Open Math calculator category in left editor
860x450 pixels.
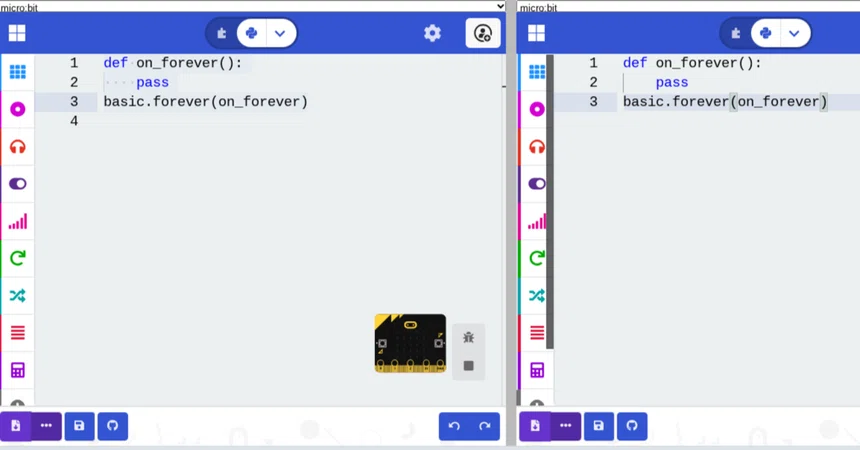point(18,370)
